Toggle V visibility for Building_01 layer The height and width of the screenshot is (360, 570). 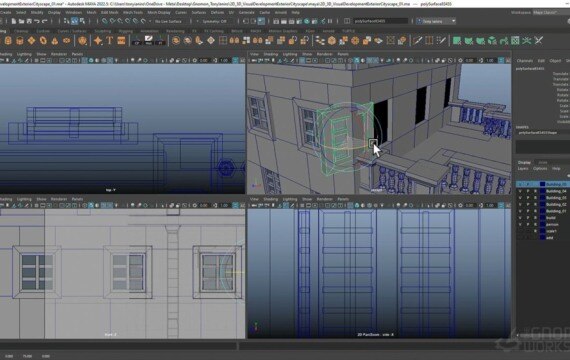pos(520,211)
